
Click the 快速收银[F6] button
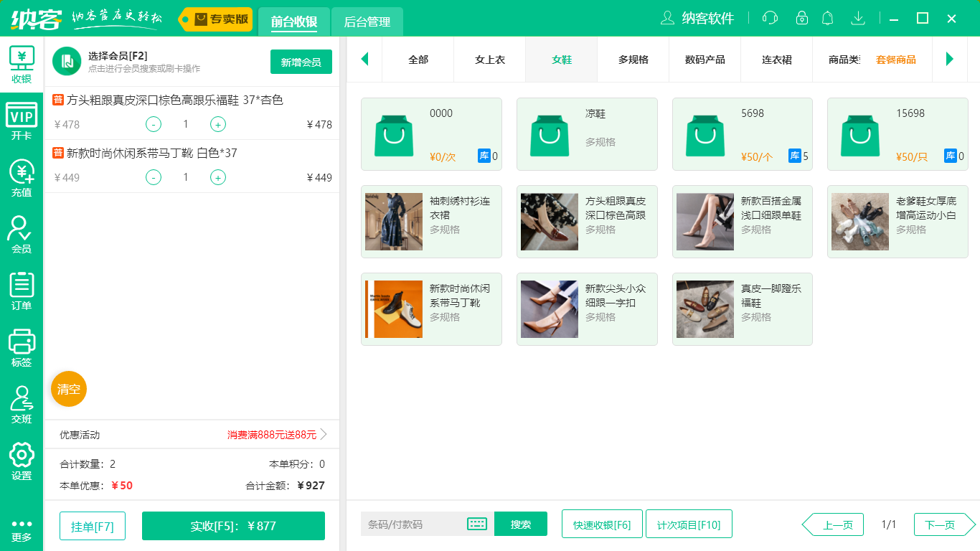point(602,524)
